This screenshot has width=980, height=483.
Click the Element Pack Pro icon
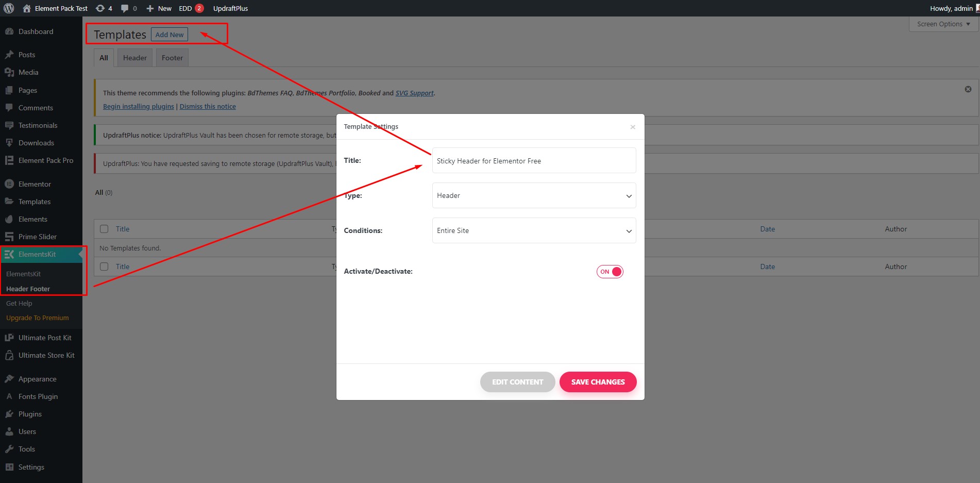tap(9, 160)
